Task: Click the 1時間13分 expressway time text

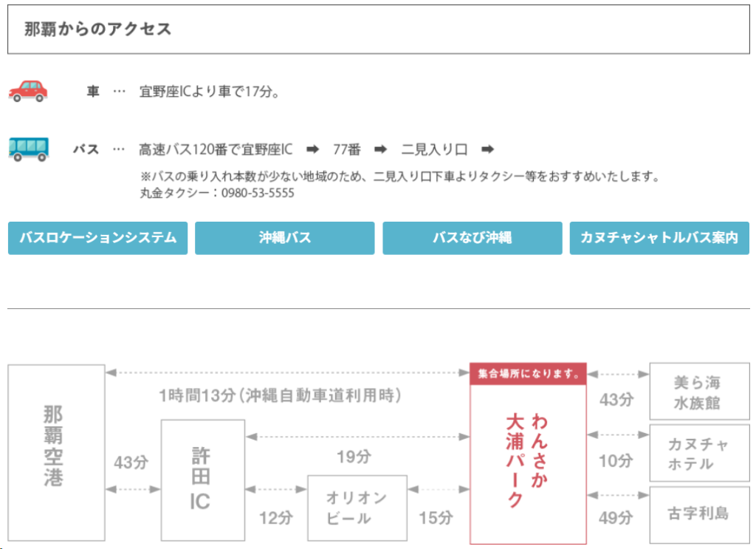Action: [280, 395]
